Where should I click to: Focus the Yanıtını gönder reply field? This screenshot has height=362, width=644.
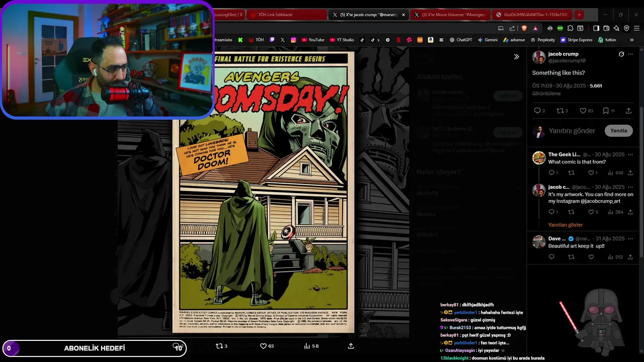(572, 131)
